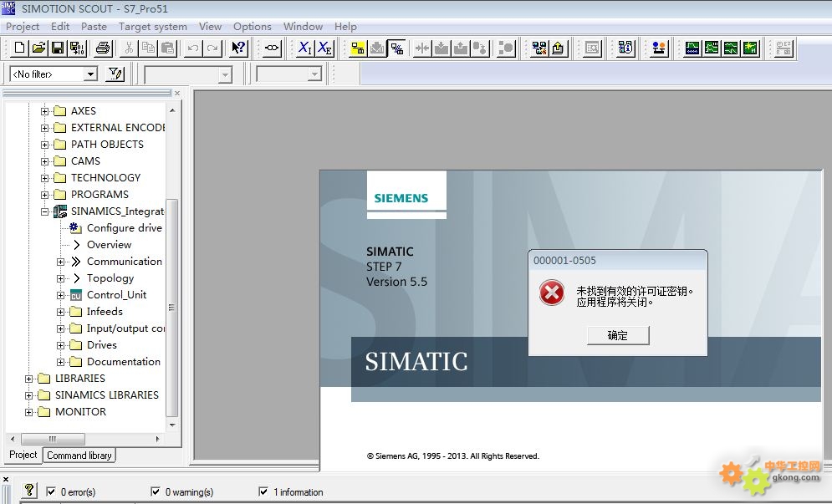Click the Copy toolbar icon
The width and height of the screenshot is (832, 504).
click(x=148, y=48)
